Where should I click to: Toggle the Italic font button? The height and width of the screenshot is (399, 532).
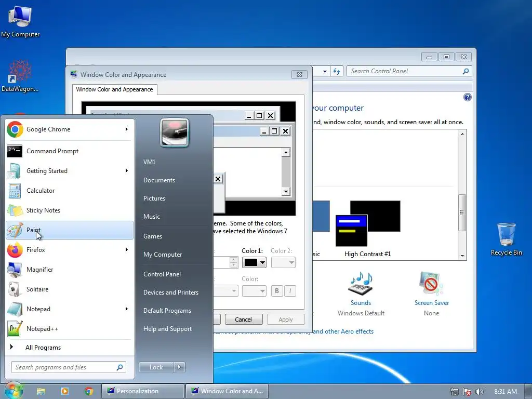[290, 291]
